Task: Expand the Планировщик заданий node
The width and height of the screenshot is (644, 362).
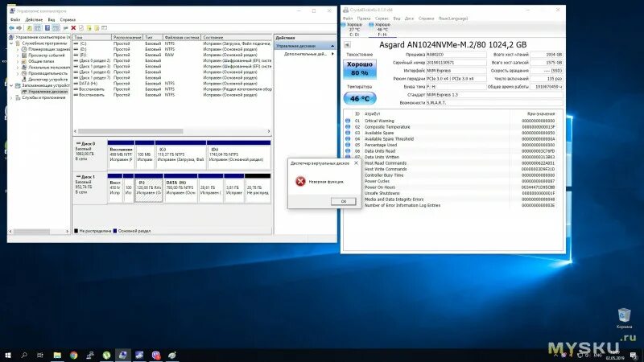Action: [x=18, y=49]
